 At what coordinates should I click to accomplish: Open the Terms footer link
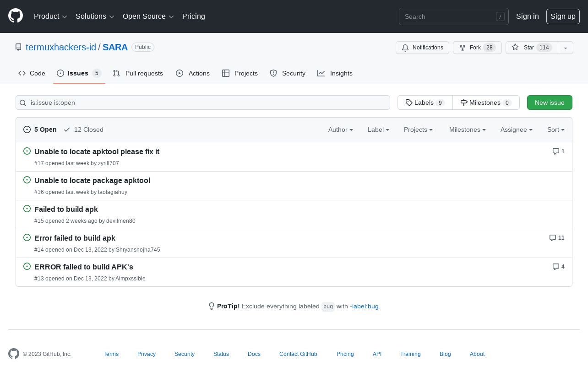pyautogui.click(x=111, y=354)
